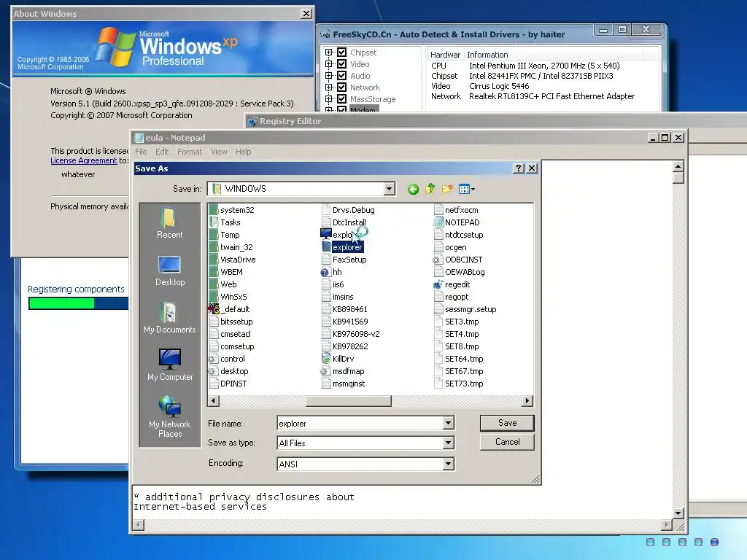Click the Save As help question-mark button
This screenshot has height=560, width=747.
(x=519, y=168)
